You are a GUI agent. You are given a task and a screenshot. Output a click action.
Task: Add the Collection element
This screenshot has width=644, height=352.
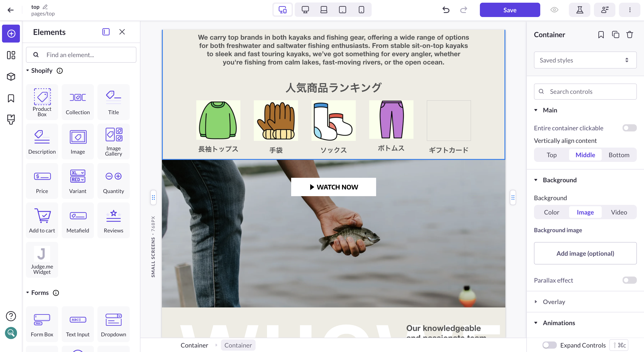pos(78,102)
